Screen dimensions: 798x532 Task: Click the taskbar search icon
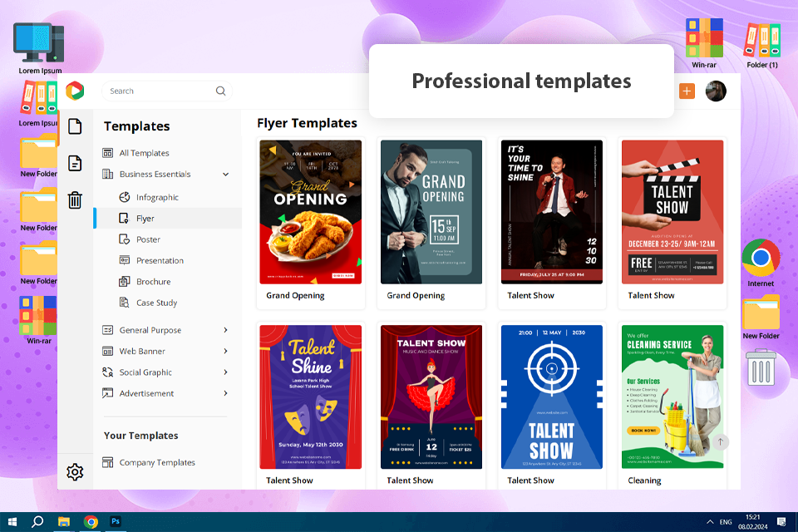pyautogui.click(x=37, y=522)
